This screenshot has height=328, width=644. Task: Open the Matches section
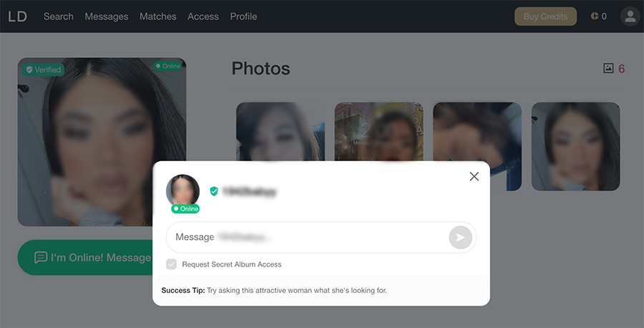(157, 16)
